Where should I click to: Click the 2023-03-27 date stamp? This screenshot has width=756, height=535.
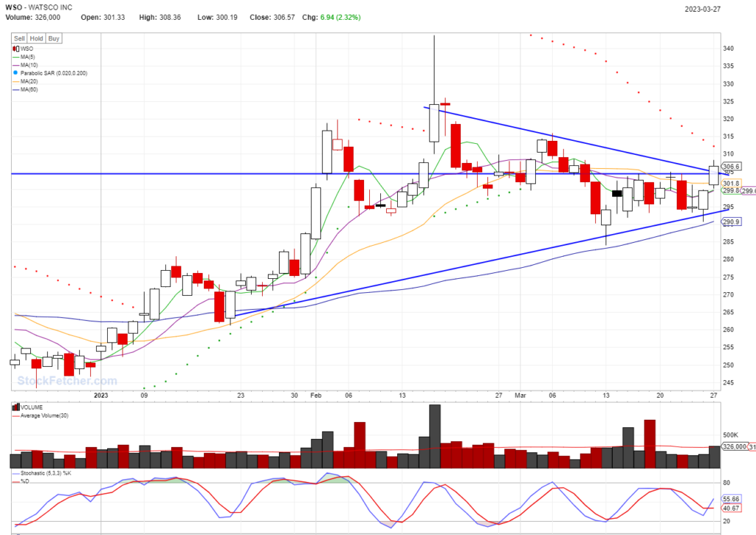click(703, 9)
